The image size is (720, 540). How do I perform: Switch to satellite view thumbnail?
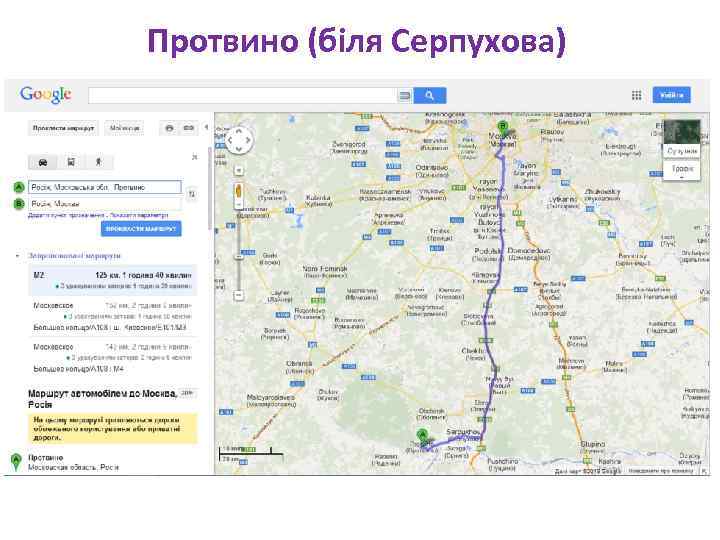click(682, 138)
